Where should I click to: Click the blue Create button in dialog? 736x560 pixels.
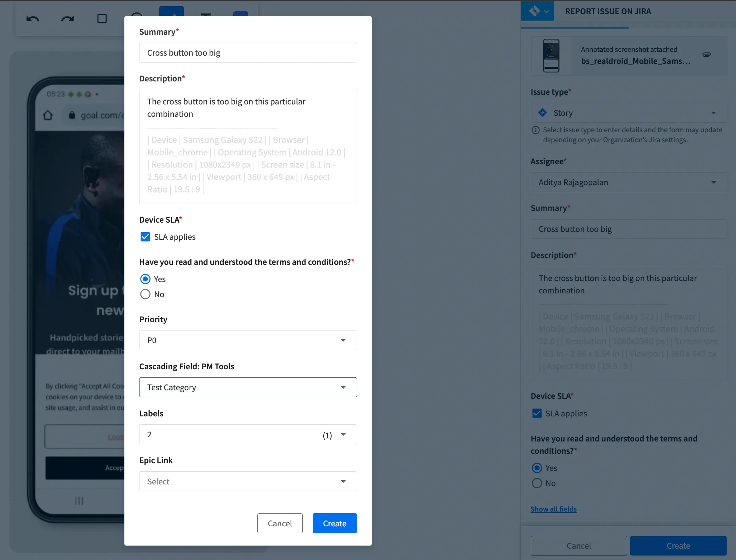(x=334, y=523)
